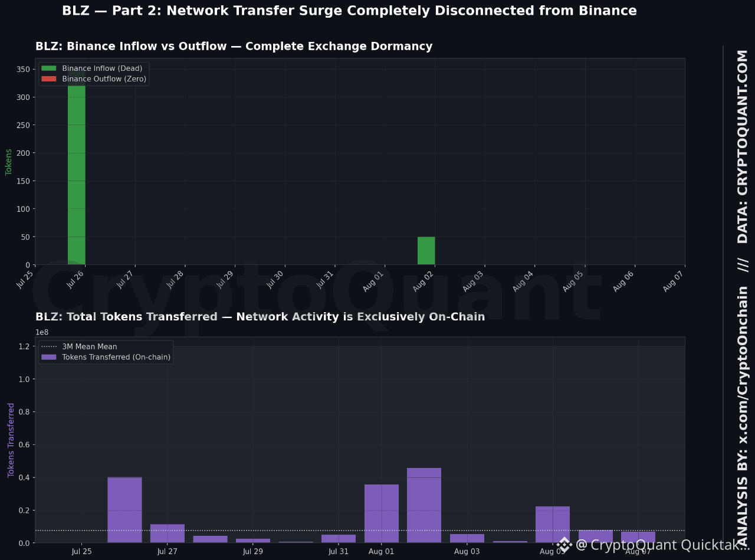
Task: Select the tall green inflow bar near 350 tokens
Action: (x=77, y=167)
